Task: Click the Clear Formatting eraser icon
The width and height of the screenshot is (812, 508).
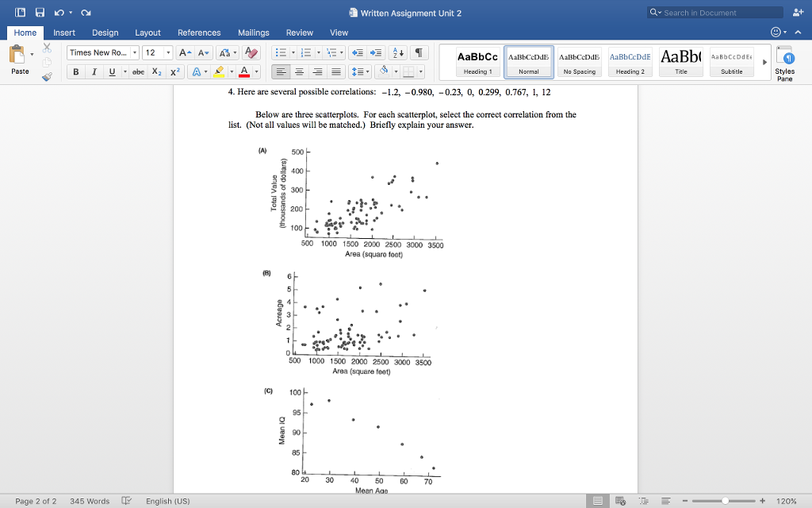Action: pos(252,52)
